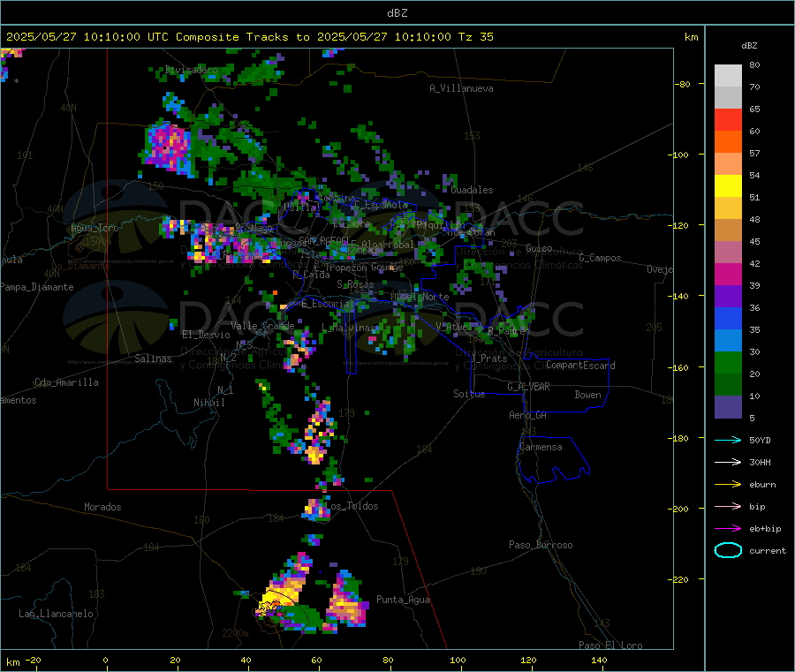The image size is (795, 672).
Task: Select the dark purple 5 dBZ swatch
Action: (728, 407)
